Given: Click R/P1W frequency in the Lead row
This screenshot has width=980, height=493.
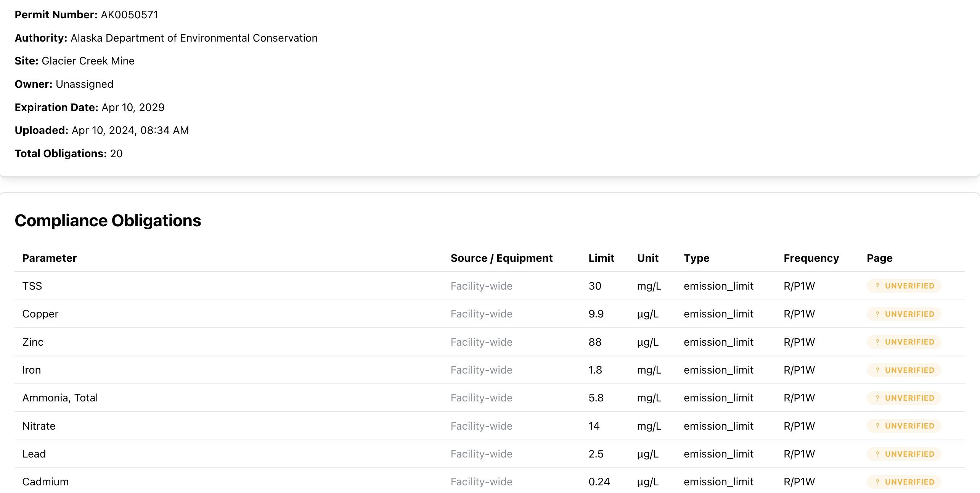Looking at the screenshot, I should coord(799,454).
